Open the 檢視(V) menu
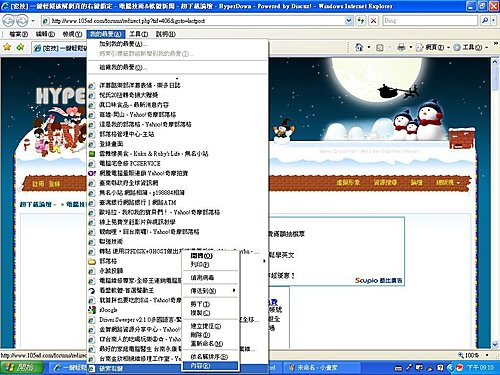The height and width of the screenshot is (375, 500). (x=72, y=34)
